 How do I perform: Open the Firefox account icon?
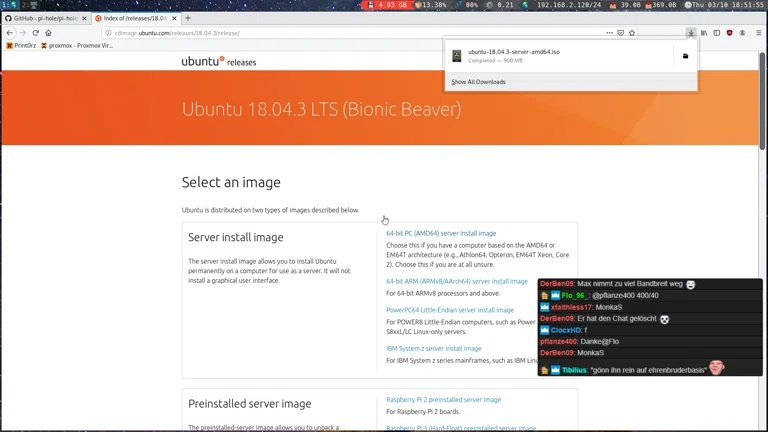point(742,33)
